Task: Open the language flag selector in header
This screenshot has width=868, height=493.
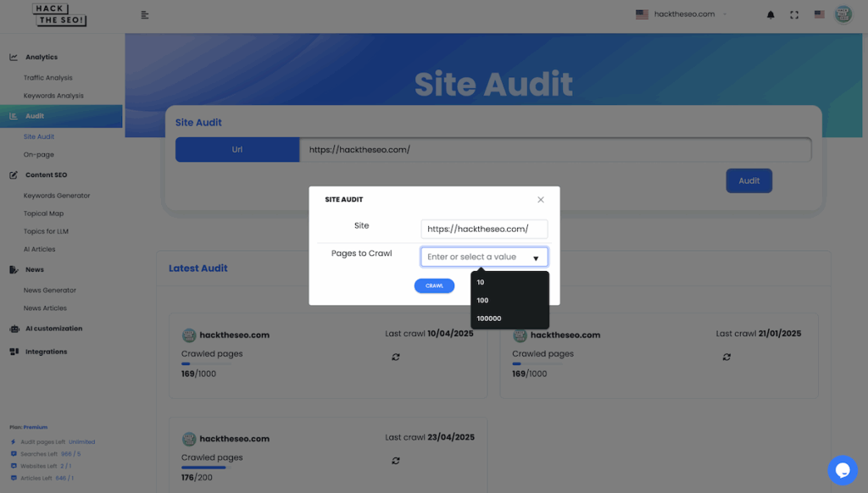Action: (x=820, y=14)
